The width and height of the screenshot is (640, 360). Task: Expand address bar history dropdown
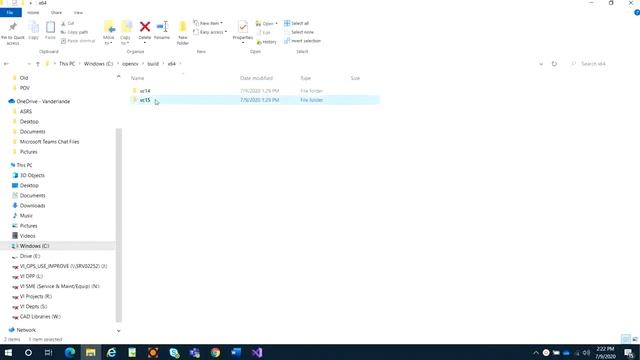point(541,64)
